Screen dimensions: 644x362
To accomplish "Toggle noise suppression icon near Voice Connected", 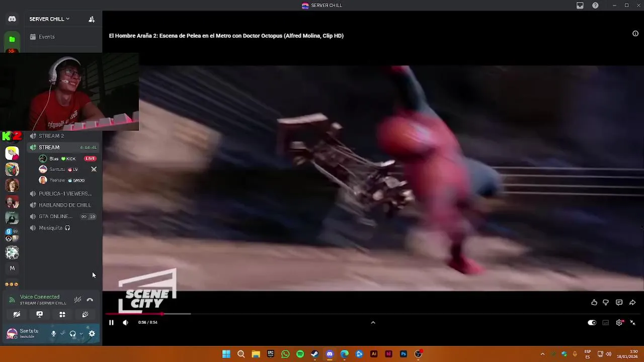I will pos(77,300).
